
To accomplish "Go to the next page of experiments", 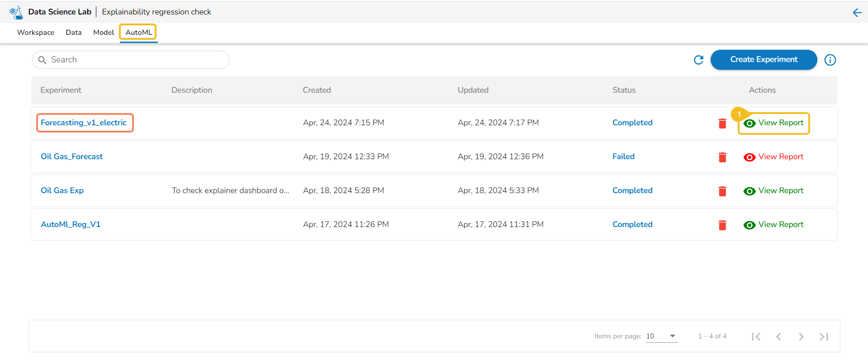I will pyautogui.click(x=801, y=336).
